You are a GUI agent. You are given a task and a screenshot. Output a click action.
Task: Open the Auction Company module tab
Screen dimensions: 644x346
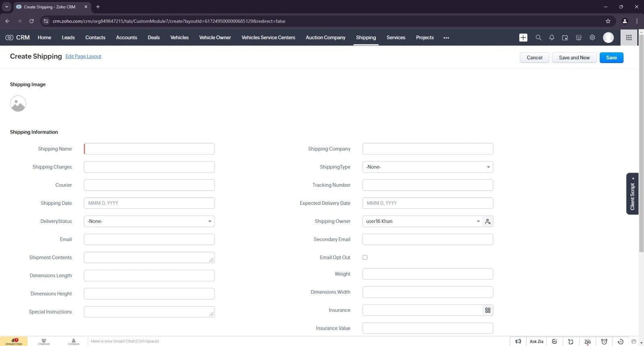pos(325,37)
